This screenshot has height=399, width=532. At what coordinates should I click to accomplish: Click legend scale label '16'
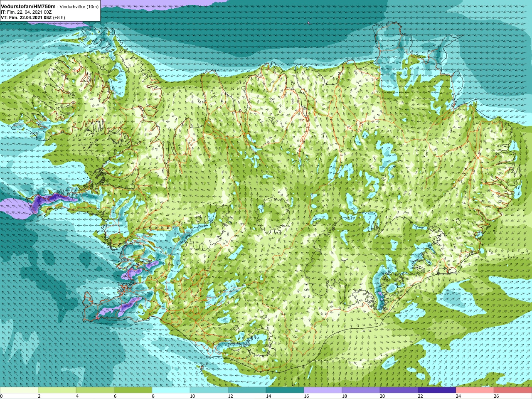pyautogui.click(x=306, y=396)
